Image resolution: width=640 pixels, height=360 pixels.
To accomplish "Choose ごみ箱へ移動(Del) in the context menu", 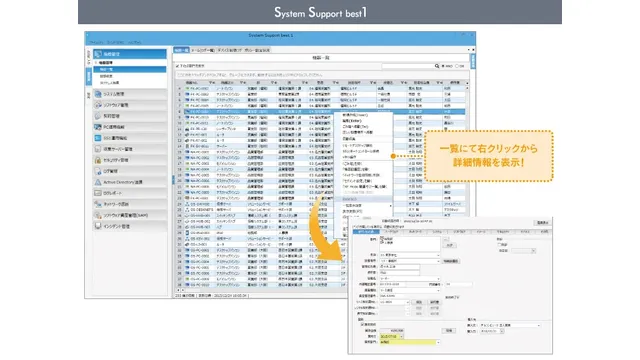I will [x=355, y=127].
